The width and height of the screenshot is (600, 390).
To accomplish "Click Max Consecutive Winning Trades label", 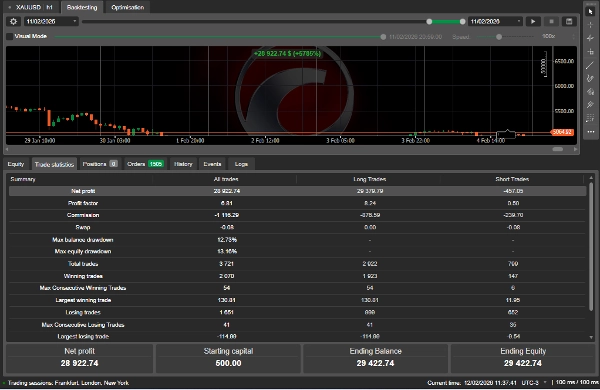I will coord(83,288).
